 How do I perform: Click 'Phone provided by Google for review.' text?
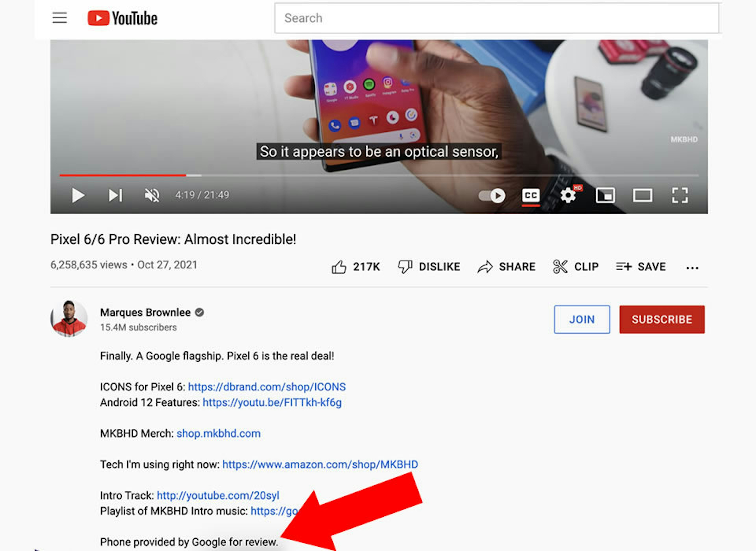(x=189, y=542)
